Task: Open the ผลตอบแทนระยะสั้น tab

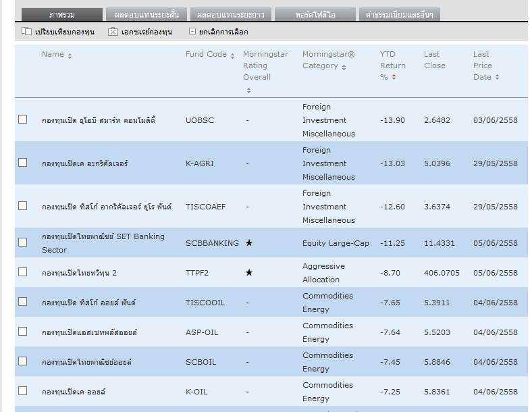Action: coord(147,15)
